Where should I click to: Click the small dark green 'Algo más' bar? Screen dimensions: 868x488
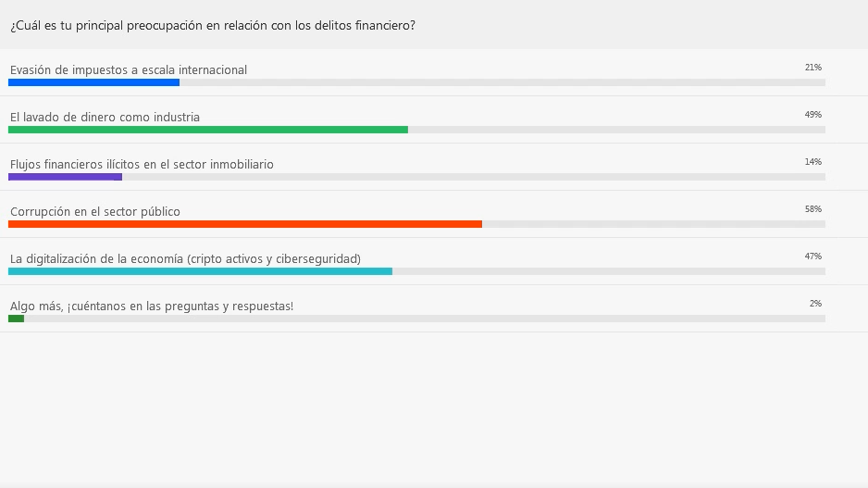coord(16,319)
